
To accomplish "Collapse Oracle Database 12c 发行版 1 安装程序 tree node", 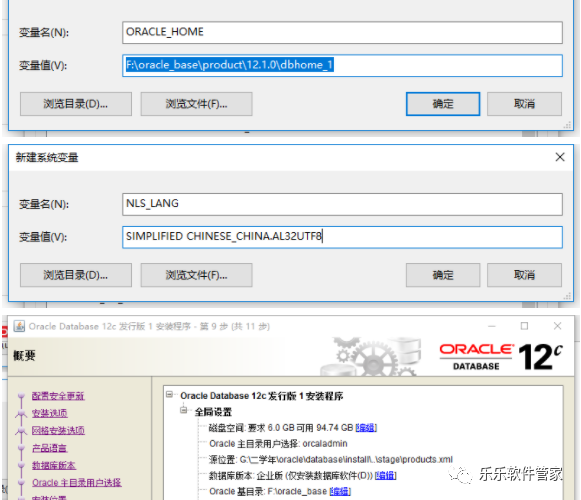I will click(169, 394).
